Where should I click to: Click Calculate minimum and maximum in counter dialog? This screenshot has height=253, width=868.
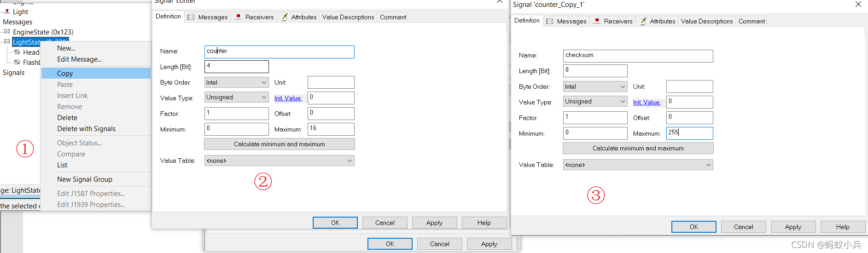pyautogui.click(x=280, y=144)
